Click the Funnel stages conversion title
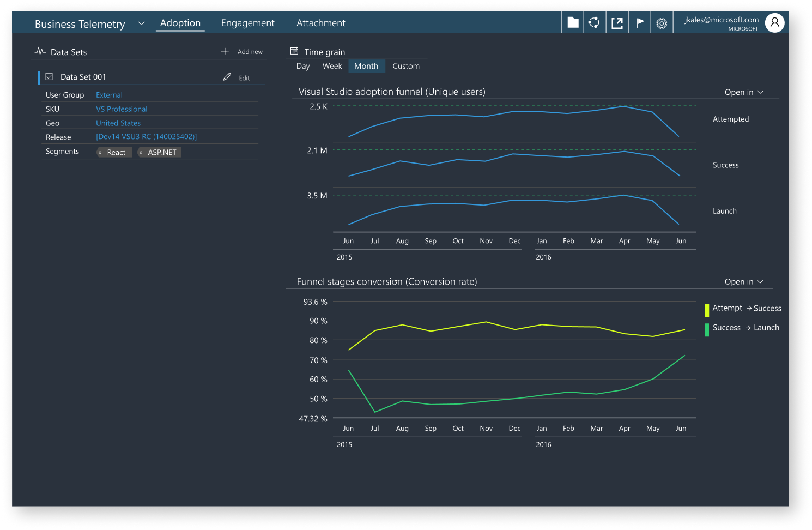 click(387, 282)
